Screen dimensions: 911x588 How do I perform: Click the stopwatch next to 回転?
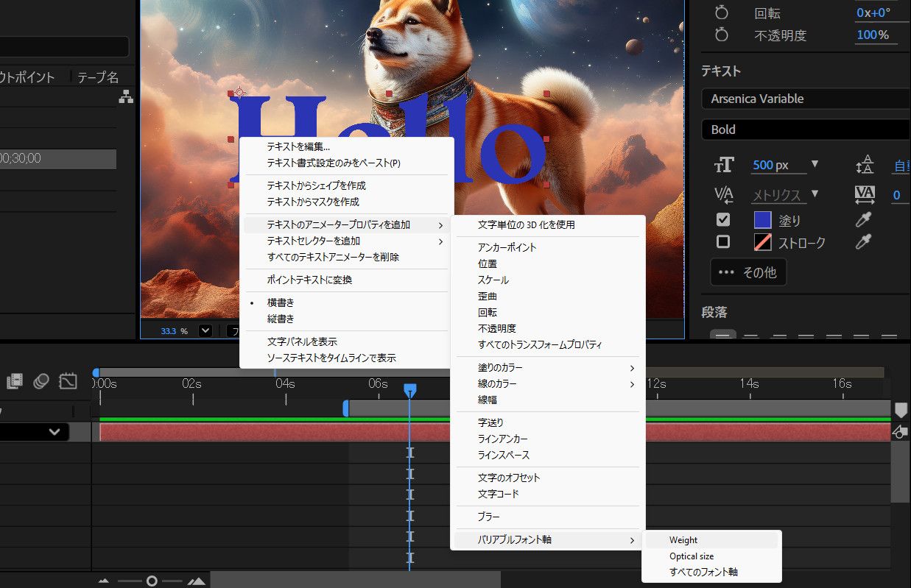tap(721, 12)
